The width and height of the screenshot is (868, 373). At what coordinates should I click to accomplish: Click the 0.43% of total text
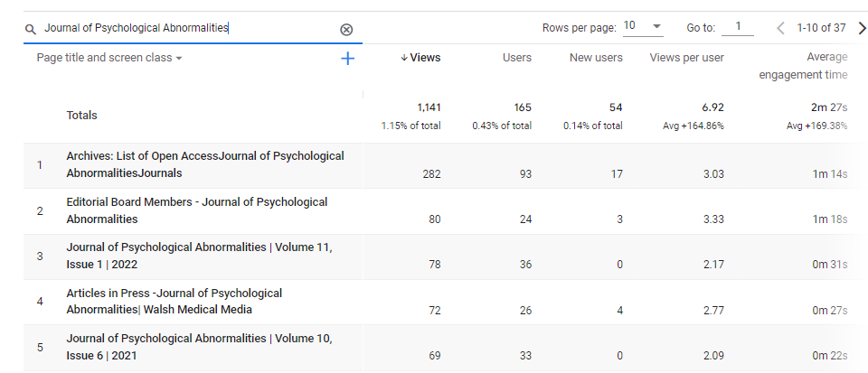(x=502, y=126)
